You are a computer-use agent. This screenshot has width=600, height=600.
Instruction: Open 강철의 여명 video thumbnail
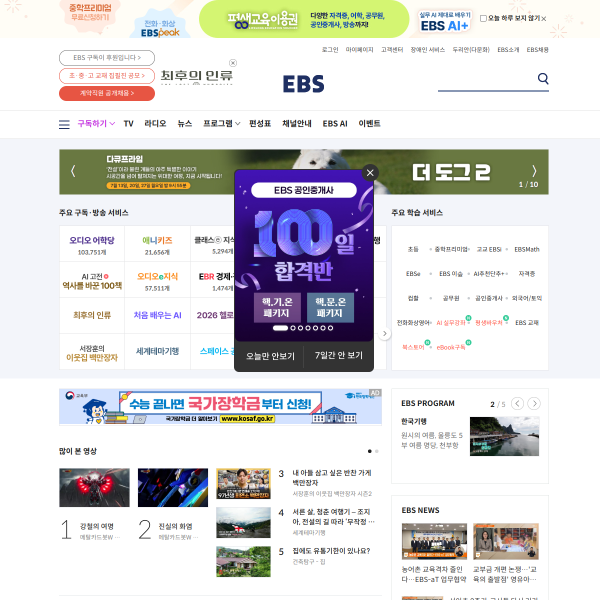point(94,488)
